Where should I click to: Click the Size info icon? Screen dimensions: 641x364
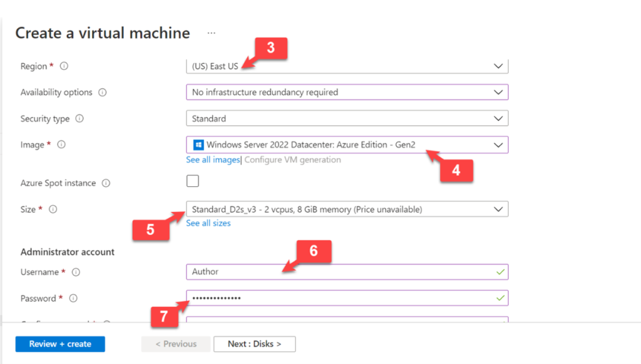[x=53, y=209]
